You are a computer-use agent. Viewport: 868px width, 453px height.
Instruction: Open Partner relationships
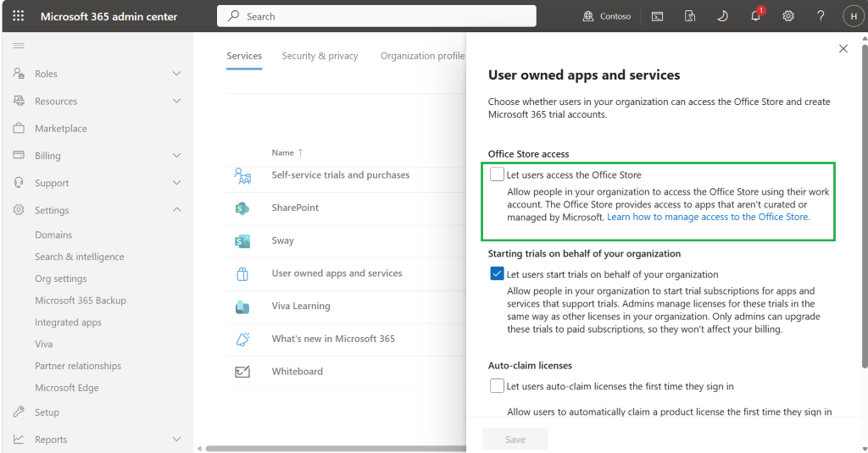point(78,366)
